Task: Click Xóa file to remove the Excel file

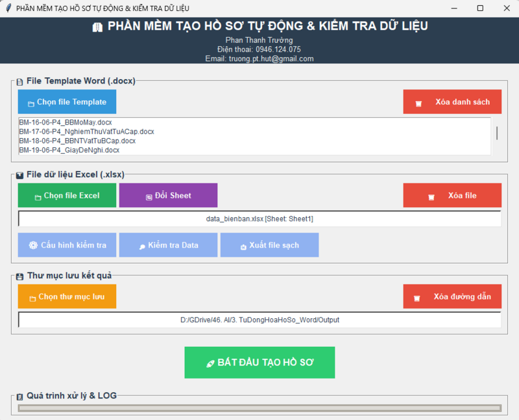Action: (452, 194)
